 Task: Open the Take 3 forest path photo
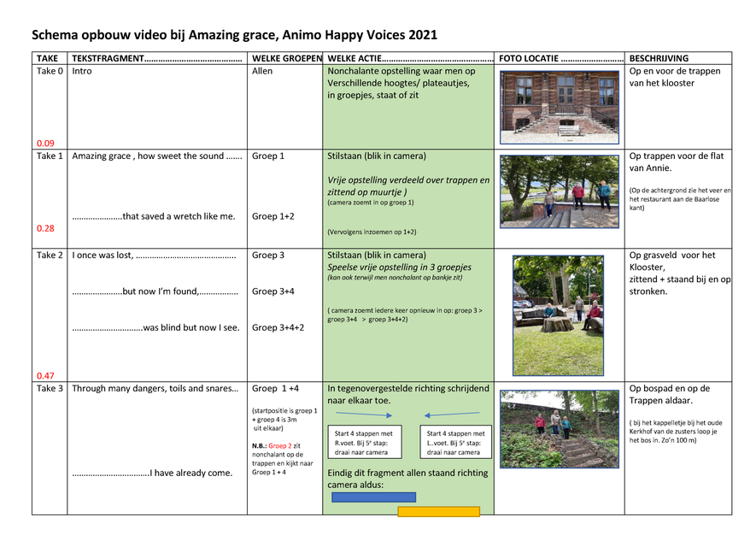point(560,429)
